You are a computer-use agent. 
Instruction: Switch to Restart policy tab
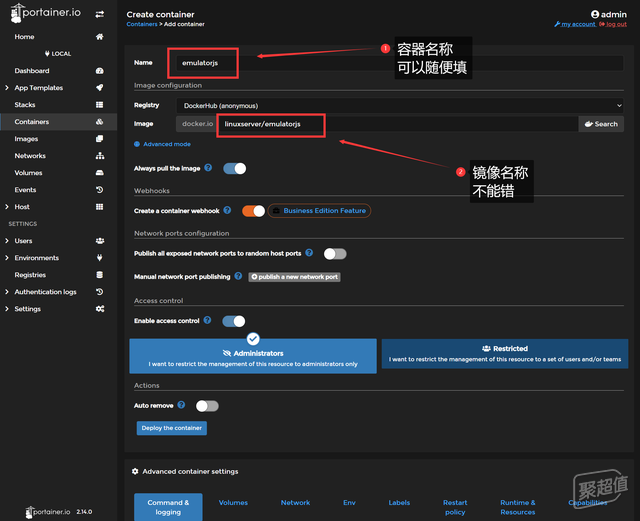(x=455, y=507)
